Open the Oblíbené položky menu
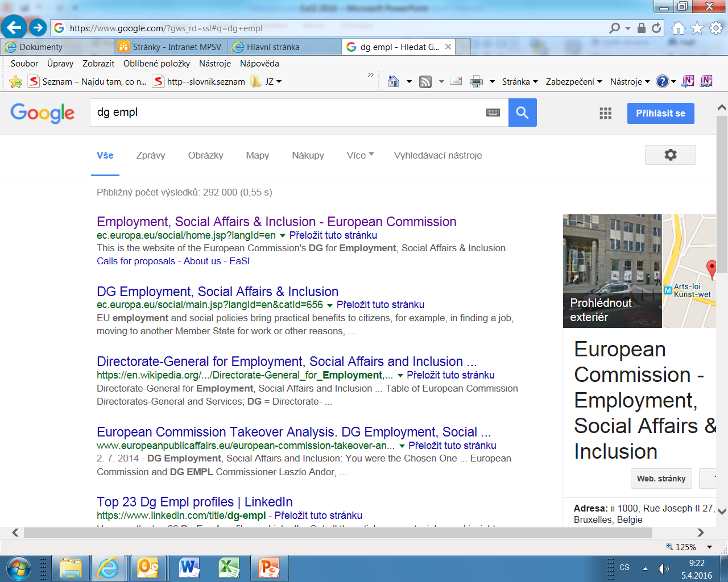 [157, 64]
